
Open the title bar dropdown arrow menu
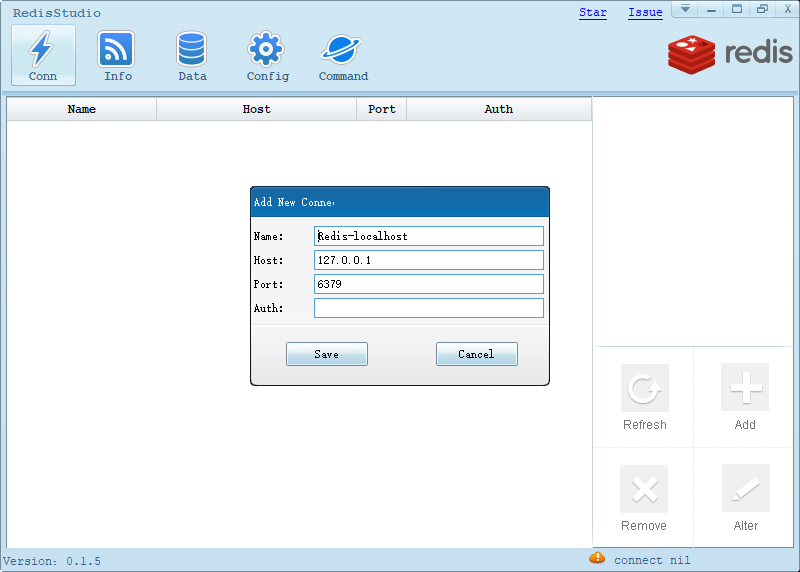pyautogui.click(x=685, y=9)
